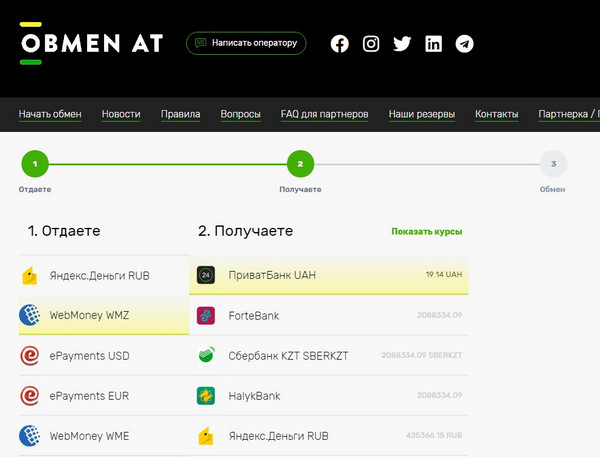The height and width of the screenshot is (457, 600).
Task: Click Yandex wallet icon in Отдаете list
Action: click(30, 276)
